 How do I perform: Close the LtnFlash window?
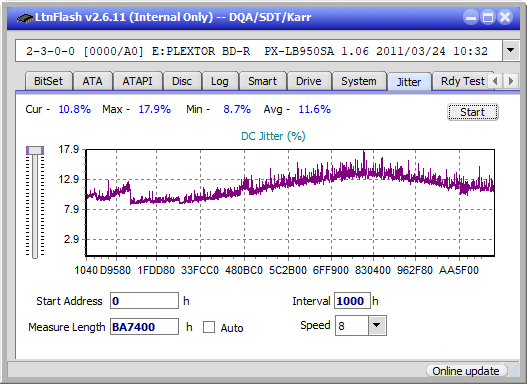[505, 17]
